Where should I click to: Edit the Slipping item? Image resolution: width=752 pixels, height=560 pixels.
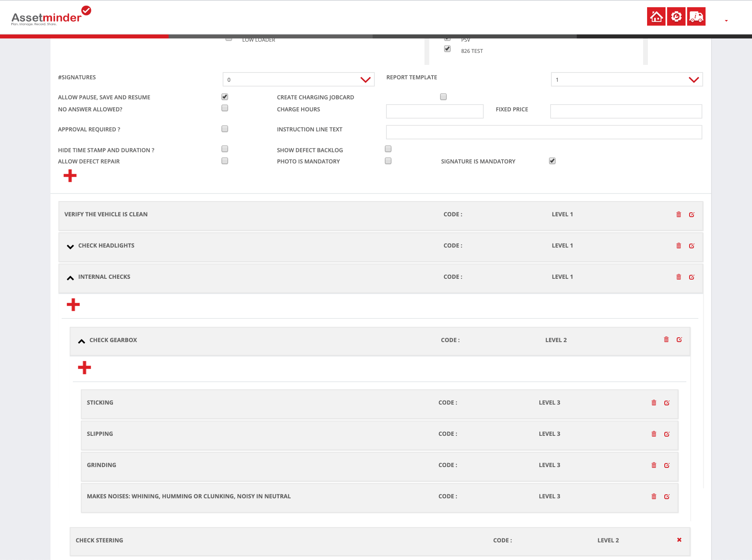click(x=667, y=434)
